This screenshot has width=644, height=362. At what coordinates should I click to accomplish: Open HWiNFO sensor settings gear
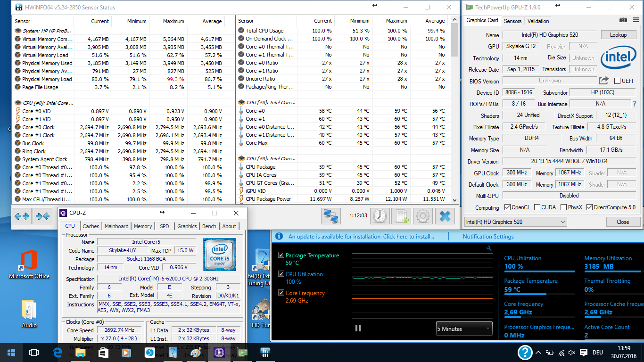pyautogui.click(x=423, y=216)
